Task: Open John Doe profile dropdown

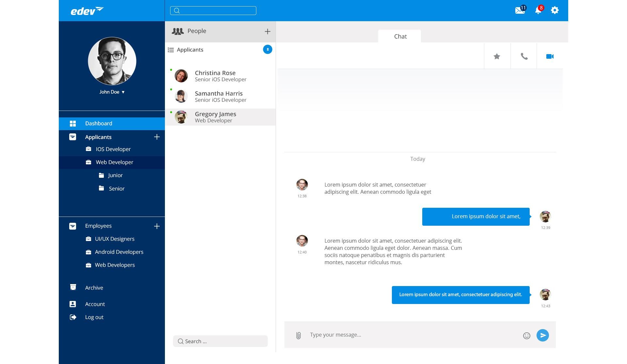Action: coord(112,92)
